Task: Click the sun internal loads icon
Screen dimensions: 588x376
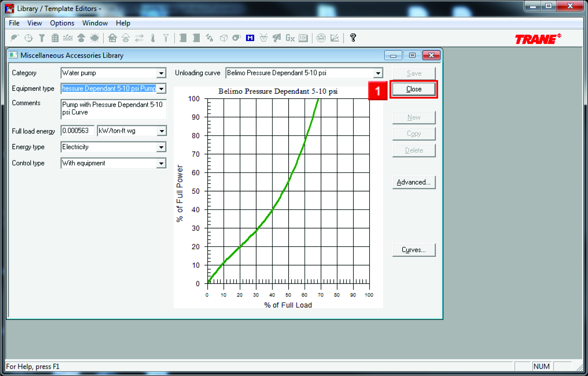Action: coord(95,38)
